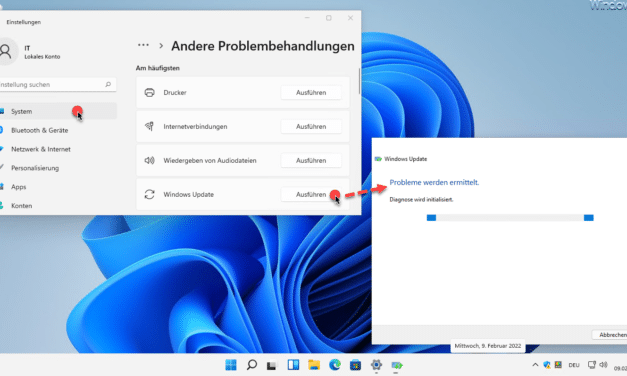Viewport: 627px width, 376px height.
Task: Click the Abbrechen button in Windows Update dialog
Action: pos(610,335)
